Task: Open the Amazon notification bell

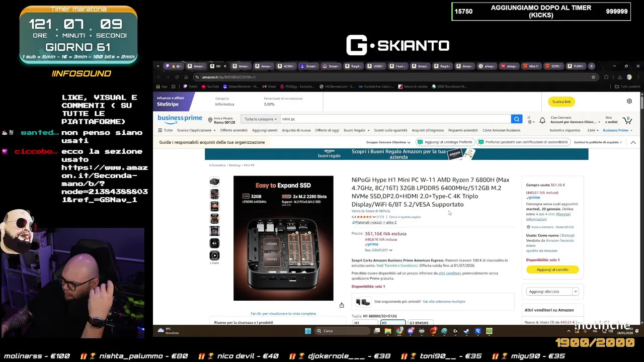Action: [x=542, y=120]
